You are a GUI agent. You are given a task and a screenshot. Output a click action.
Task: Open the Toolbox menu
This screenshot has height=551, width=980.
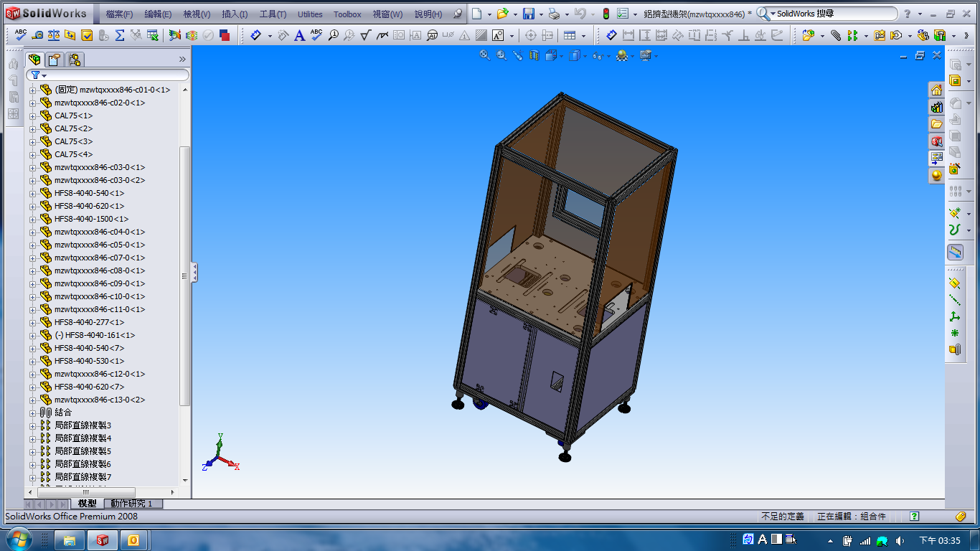pyautogui.click(x=347, y=14)
